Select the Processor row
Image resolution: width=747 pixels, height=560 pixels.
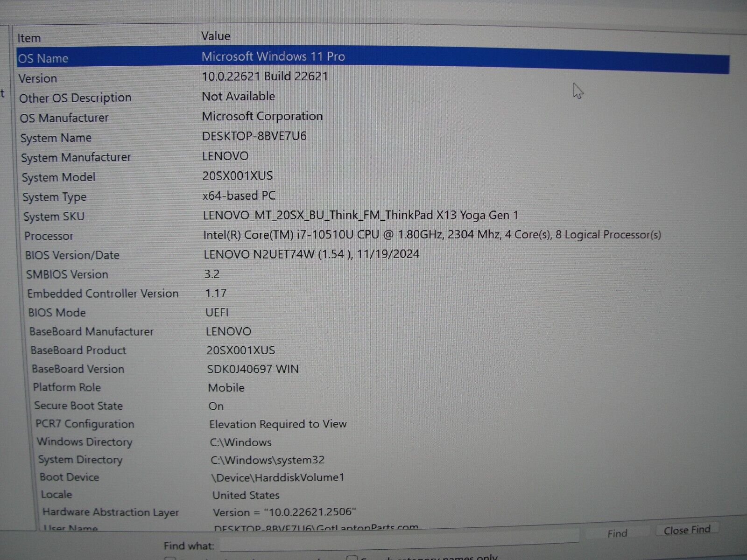[x=49, y=236]
